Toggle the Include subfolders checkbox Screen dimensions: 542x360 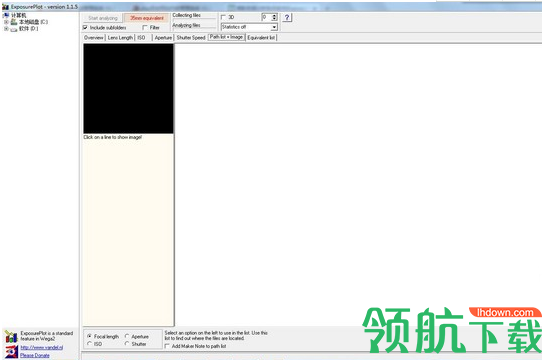[85, 27]
